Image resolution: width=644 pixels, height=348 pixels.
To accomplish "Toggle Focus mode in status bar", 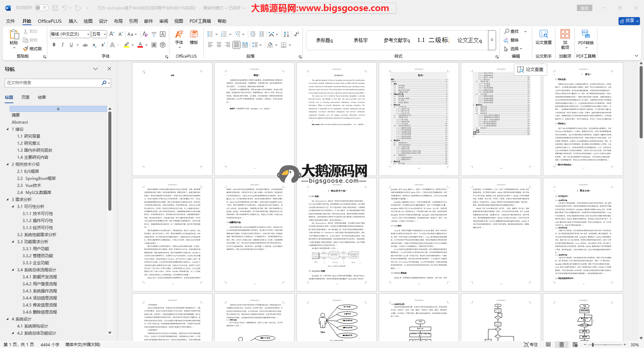I will [531, 344].
